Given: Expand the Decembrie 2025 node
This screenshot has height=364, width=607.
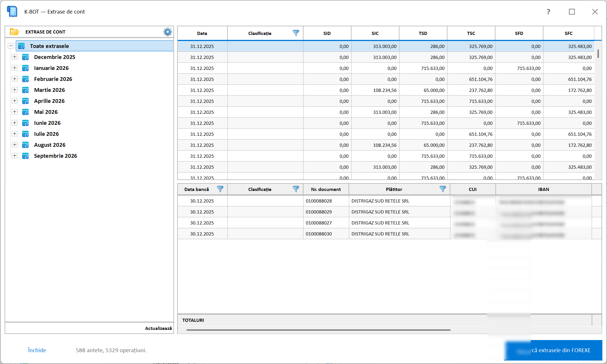Looking at the screenshot, I should tap(14, 57).
